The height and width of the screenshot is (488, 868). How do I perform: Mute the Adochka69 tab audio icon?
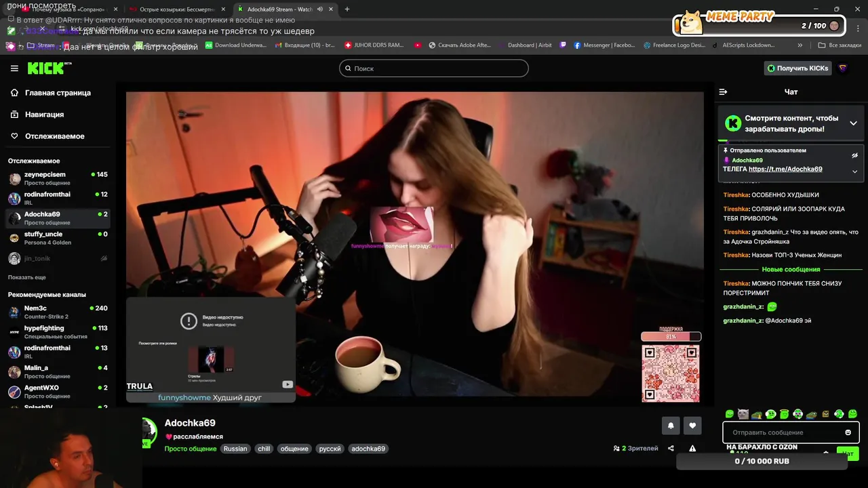(x=319, y=9)
